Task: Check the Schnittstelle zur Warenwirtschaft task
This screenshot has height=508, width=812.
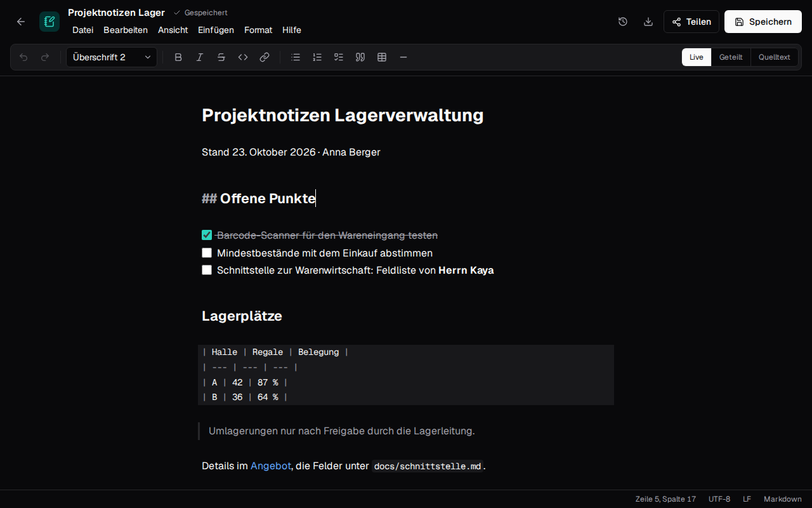Action: pyautogui.click(x=207, y=270)
